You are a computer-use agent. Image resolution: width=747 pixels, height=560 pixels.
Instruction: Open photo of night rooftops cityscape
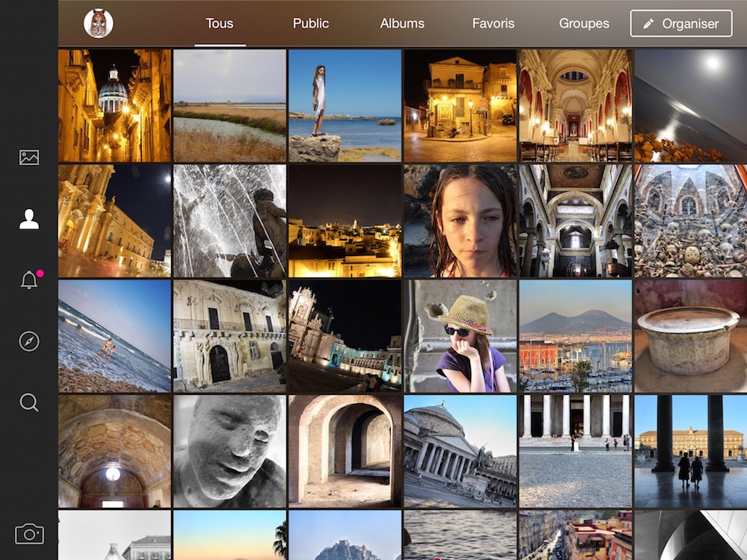pyautogui.click(x=345, y=221)
